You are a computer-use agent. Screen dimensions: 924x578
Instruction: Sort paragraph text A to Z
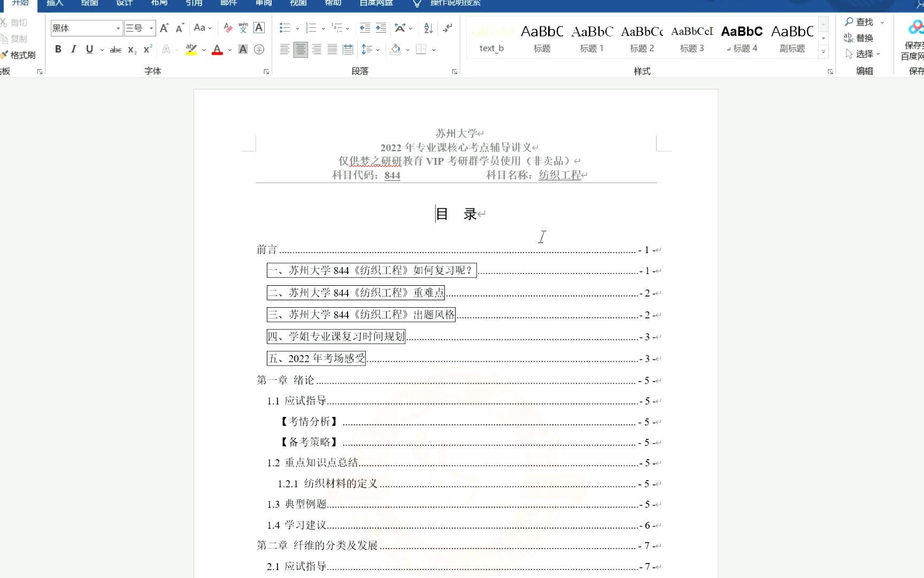428,28
